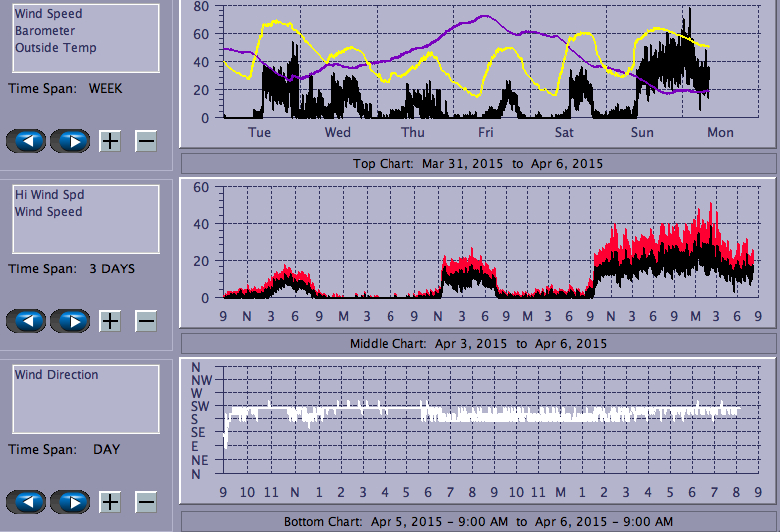The width and height of the screenshot is (780, 532).
Task: Click the top chart back arrow button
Action: [x=26, y=141]
